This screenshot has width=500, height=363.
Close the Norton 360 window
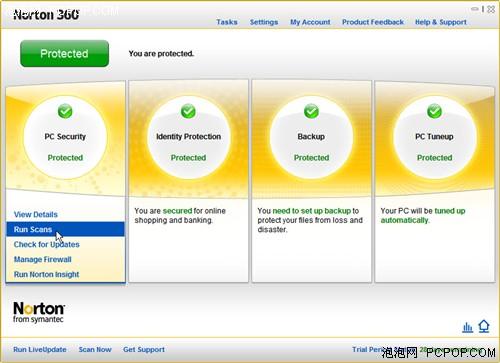(491, 9)
